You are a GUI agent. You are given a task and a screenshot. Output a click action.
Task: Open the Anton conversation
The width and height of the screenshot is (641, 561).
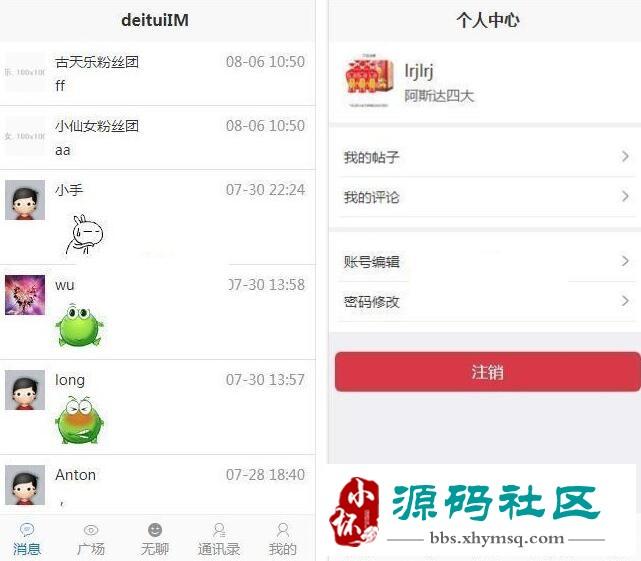[158, 485]
